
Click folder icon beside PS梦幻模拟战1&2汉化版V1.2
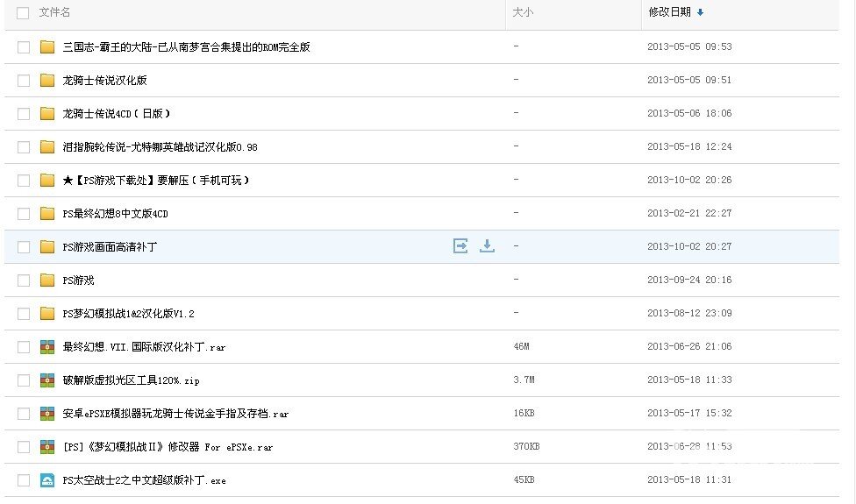coord(47,314)
